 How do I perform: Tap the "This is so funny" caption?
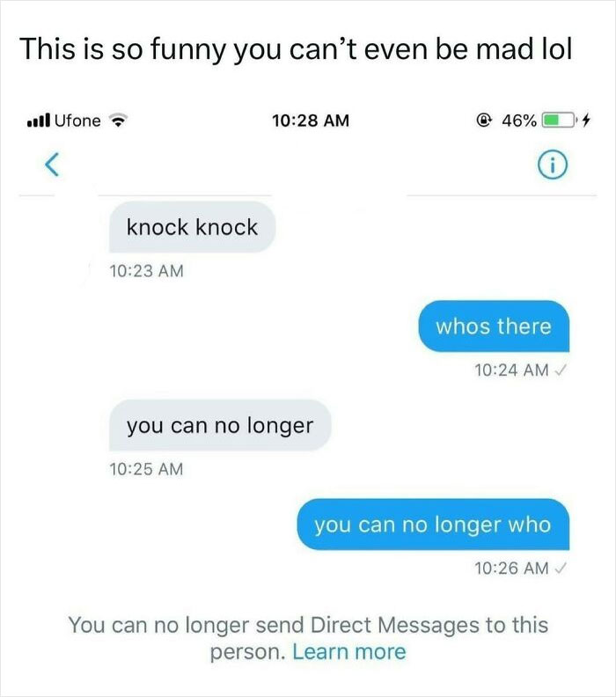click(296, 48)
